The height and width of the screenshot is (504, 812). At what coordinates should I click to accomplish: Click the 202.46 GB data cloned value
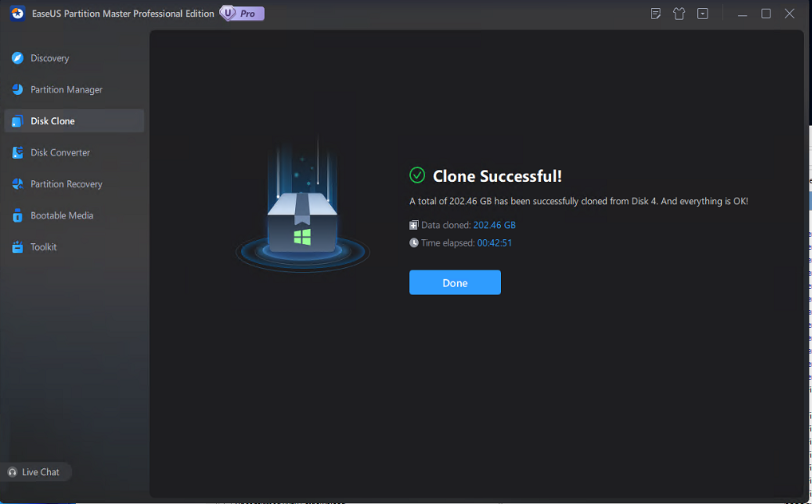pyautogui.click(x=494, y=225)
